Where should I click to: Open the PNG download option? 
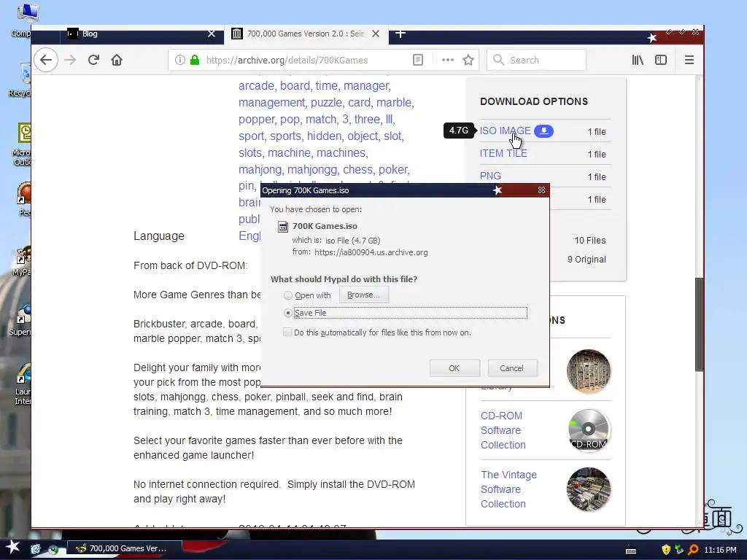[490, 176]
